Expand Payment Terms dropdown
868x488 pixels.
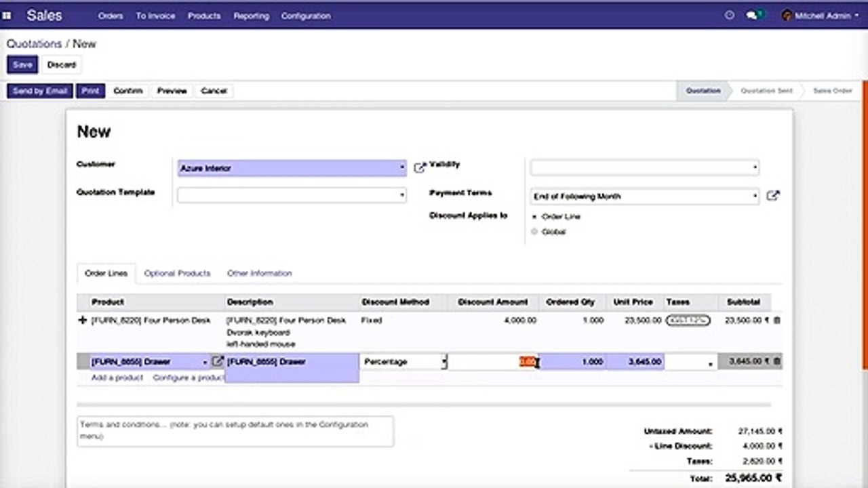755,197
